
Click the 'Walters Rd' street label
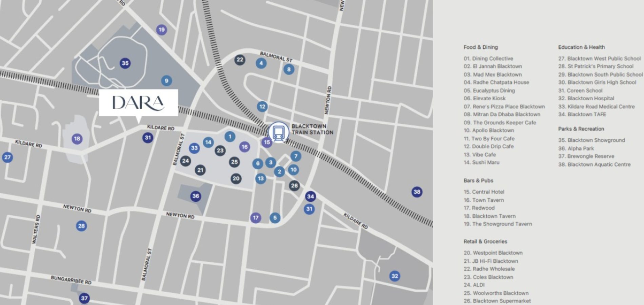point(36,229)
